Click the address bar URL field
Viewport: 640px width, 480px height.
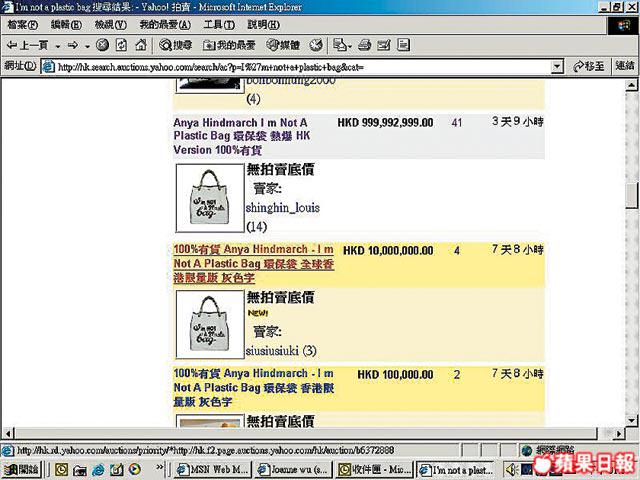coord(303,67)
